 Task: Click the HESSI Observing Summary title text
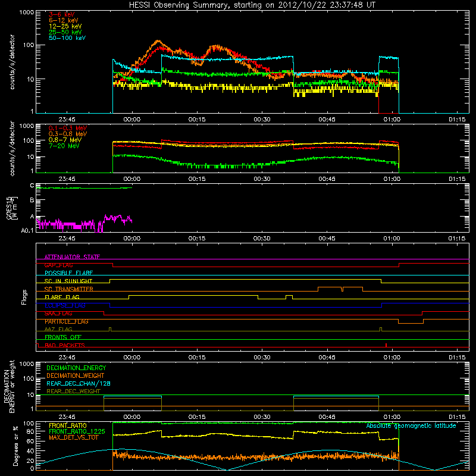[252, 5]
